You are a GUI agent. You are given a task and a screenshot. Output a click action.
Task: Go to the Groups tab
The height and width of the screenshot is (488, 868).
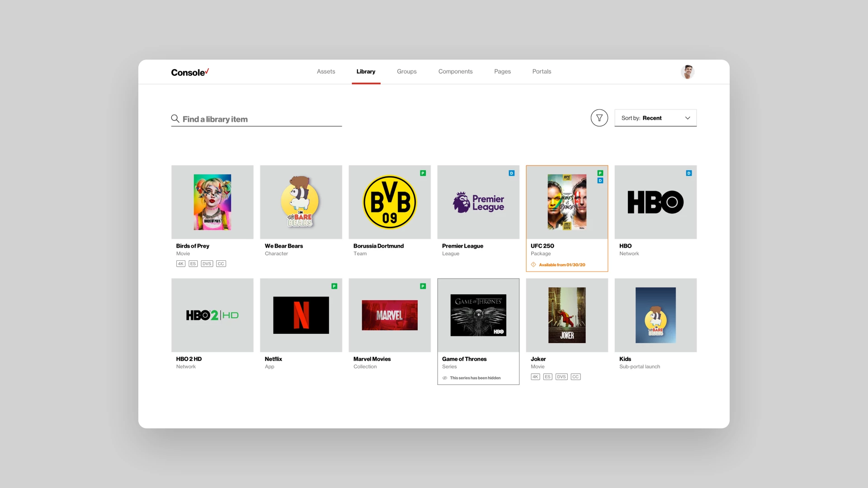407,71
